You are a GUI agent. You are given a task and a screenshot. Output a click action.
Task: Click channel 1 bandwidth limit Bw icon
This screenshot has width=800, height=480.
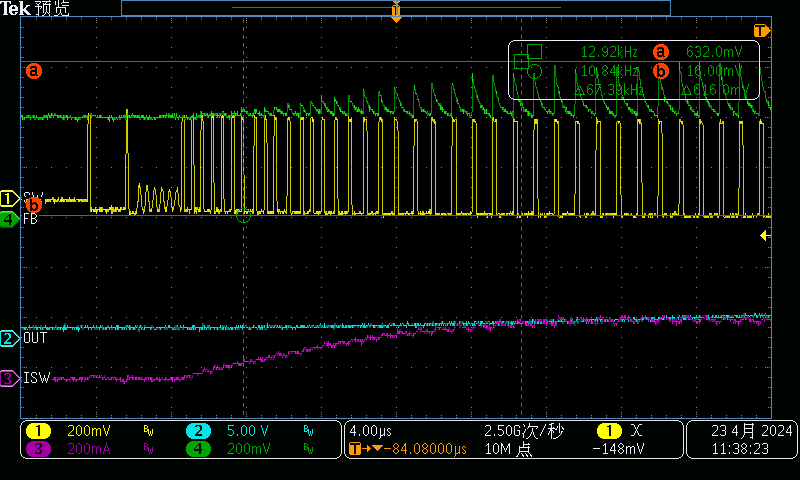coord(148,431)
